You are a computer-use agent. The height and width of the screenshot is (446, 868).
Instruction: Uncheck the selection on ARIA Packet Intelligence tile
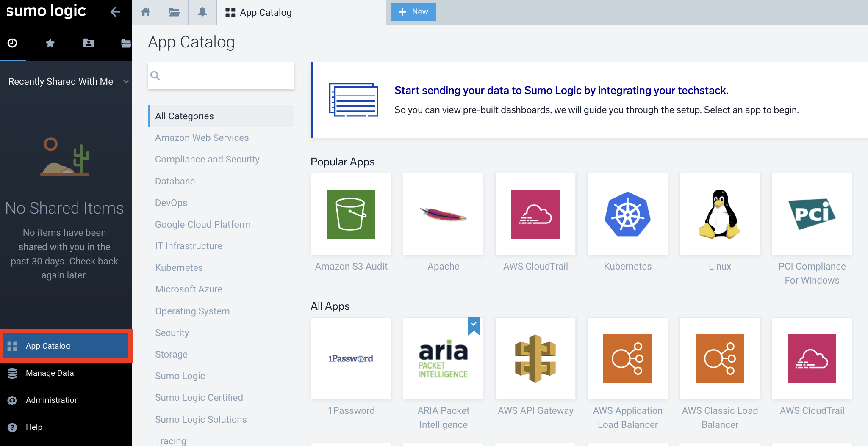[474, 325]
